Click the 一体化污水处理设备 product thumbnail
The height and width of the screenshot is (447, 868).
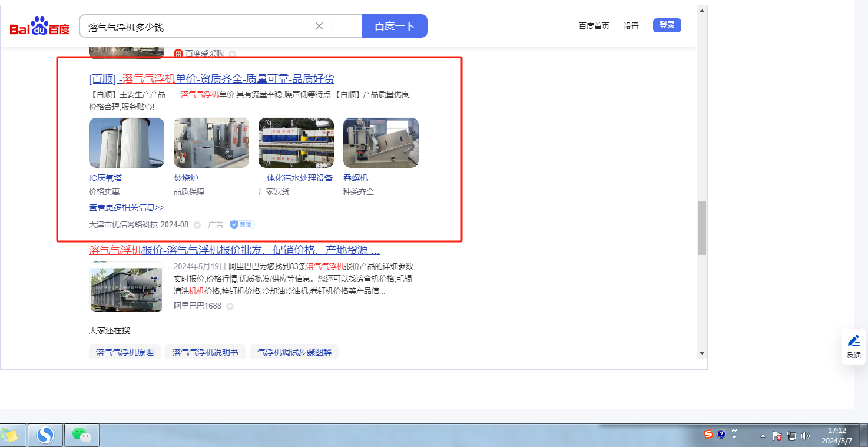[x=296, y=143]
